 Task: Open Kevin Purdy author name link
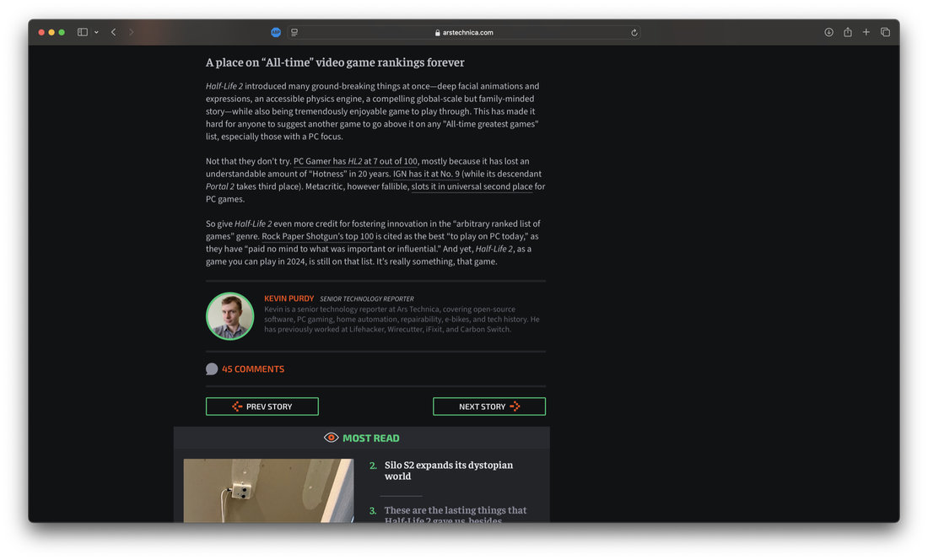tap(289, 299)
